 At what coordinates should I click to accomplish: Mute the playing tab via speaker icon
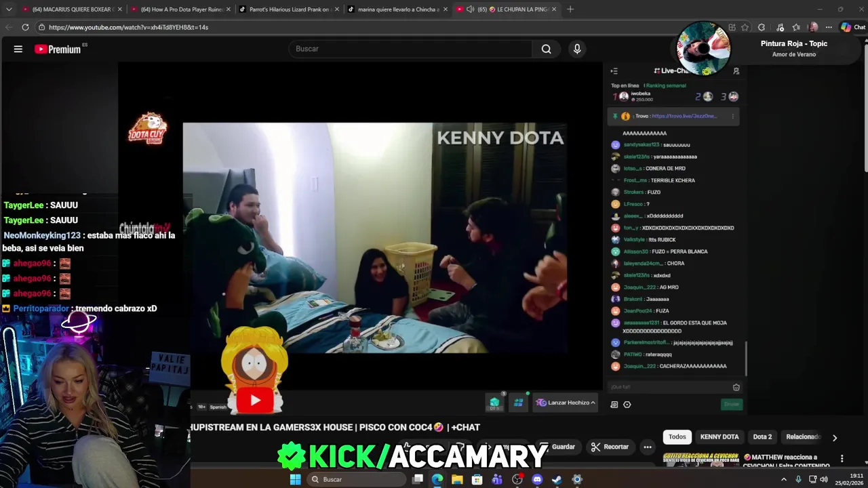(x=471, y=9)
